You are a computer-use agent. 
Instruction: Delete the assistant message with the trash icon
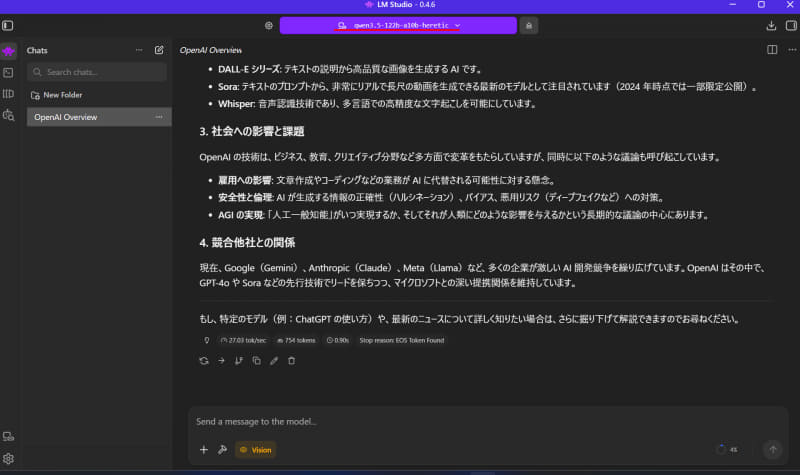[291, 361]
